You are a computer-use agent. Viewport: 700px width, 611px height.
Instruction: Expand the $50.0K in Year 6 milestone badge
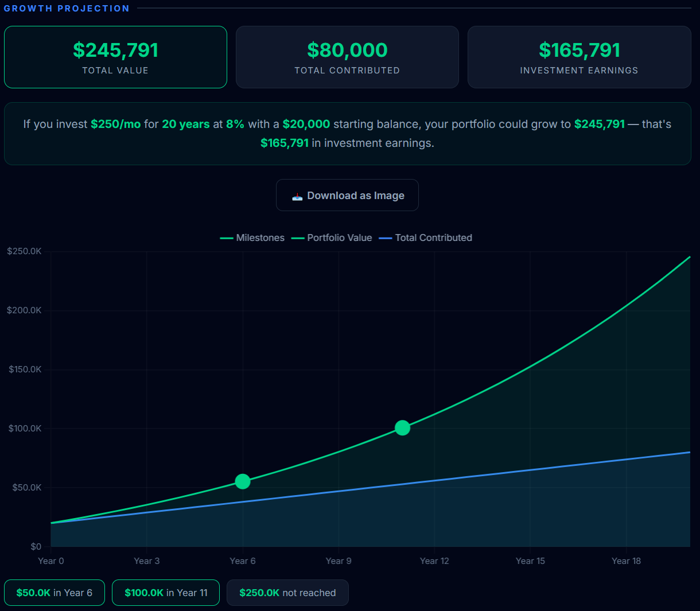click(x=54, y=592)
